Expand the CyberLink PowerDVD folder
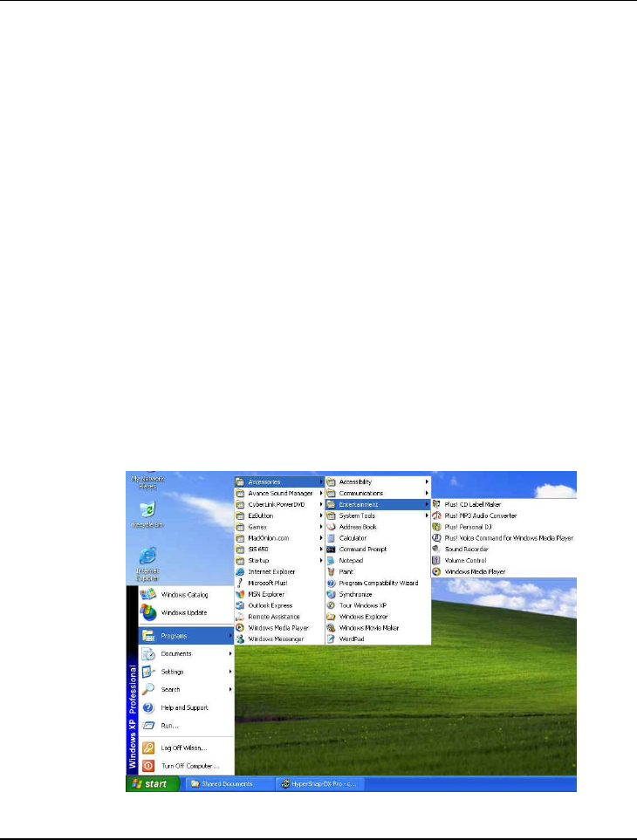 279,504
